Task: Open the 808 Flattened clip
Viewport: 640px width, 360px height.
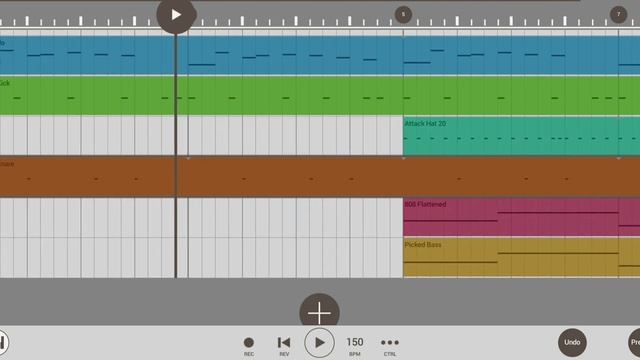Action: coord(521,217)
